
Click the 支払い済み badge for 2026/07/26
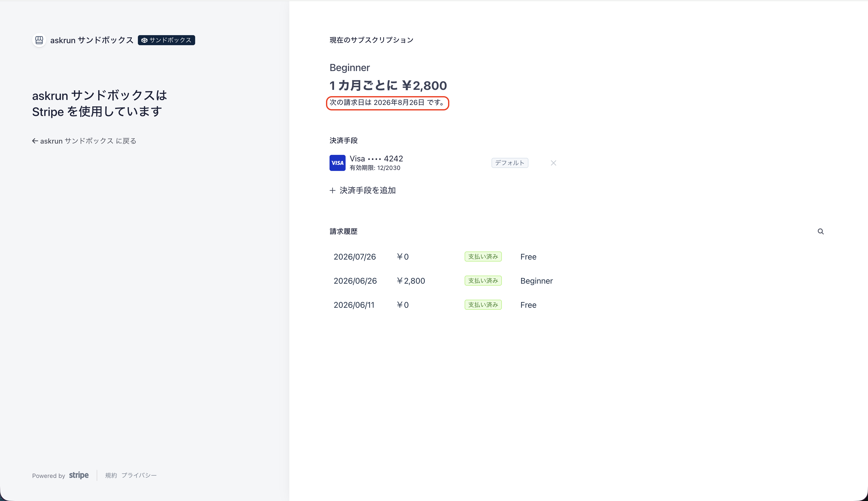[x=483, y=257]
